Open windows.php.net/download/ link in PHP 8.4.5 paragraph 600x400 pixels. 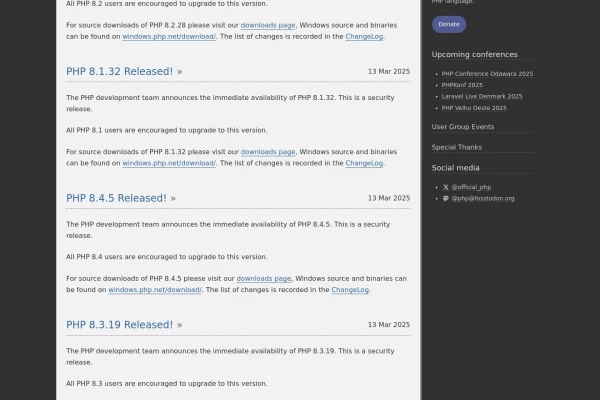(x=155, y=290)
